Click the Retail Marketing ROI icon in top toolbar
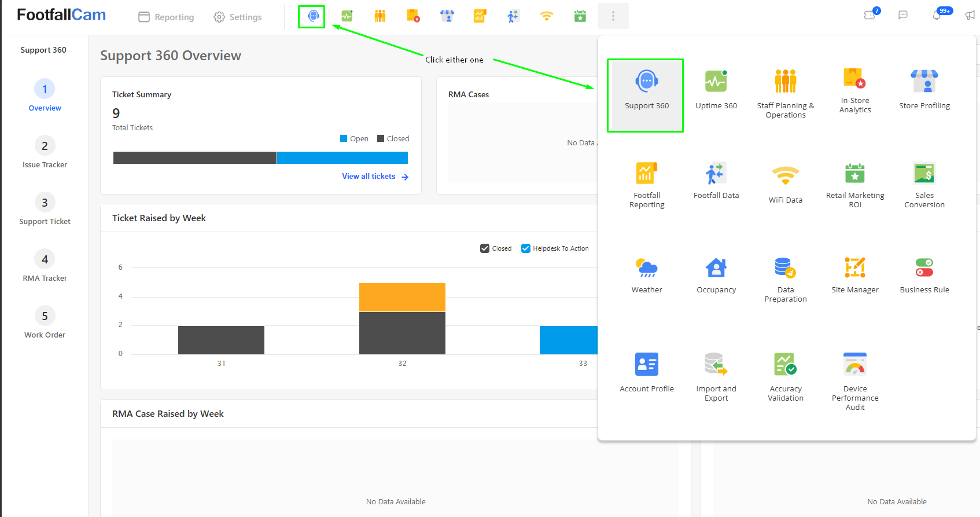Viewport: 980px width, 517px height. (580, 16)
